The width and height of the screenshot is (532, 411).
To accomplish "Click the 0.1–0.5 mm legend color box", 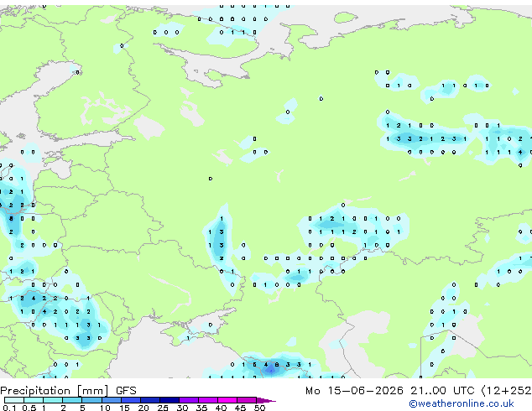I will (x=14, y=400).
